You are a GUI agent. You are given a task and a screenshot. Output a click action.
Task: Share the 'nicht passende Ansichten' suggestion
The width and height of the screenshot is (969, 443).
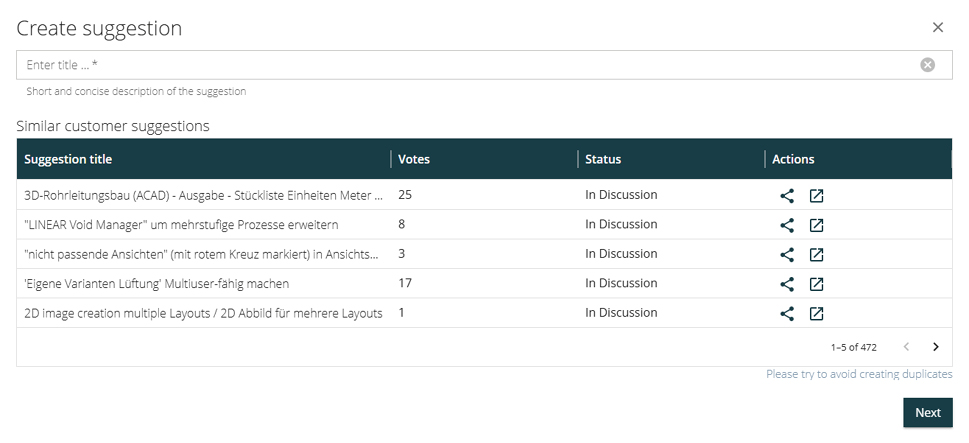(x=787, y=255)
